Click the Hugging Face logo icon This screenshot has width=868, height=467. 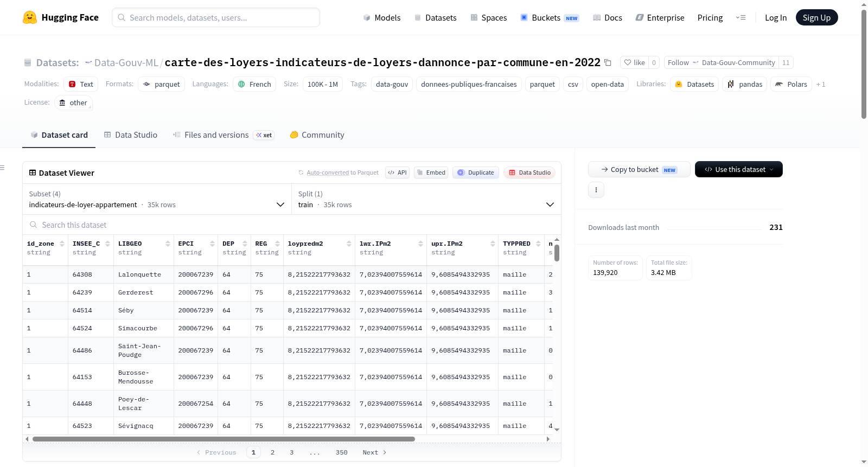coord(30,17)
